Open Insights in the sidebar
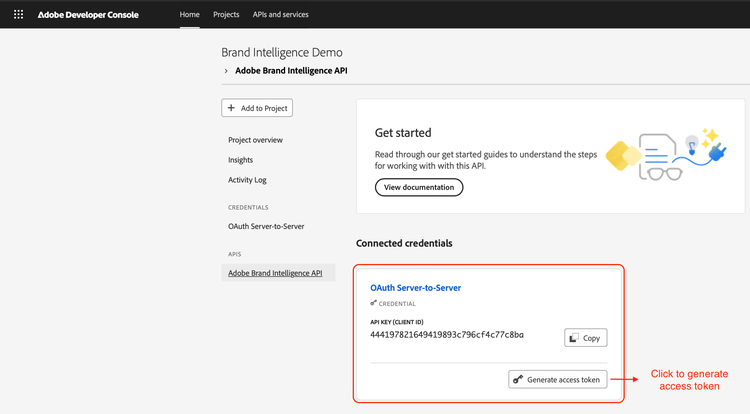Image resolution: width=750 pixels, height=414 pixels. click(241, 160)
